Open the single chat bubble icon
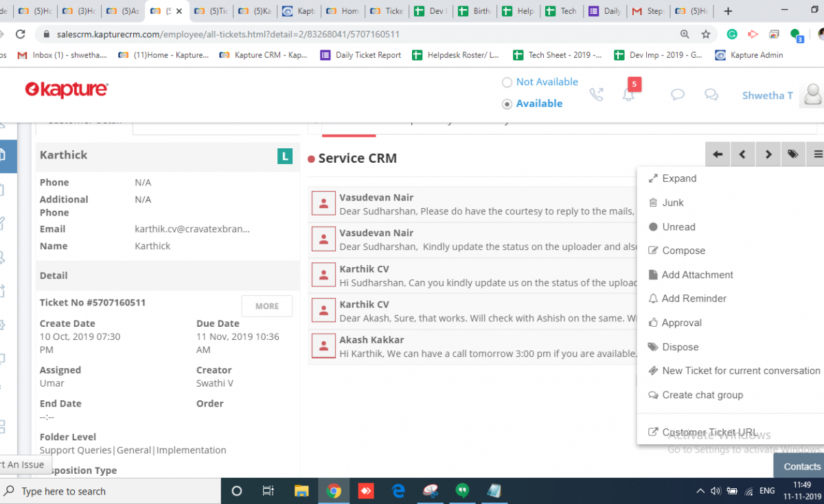This screenshot has height=504, width=824. 678,95
